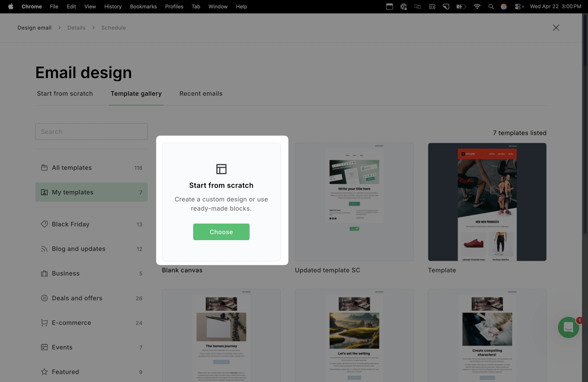Viewport: 588px width, 382px height.
Task: Close the email design dialog
Action: coord(556,28)
